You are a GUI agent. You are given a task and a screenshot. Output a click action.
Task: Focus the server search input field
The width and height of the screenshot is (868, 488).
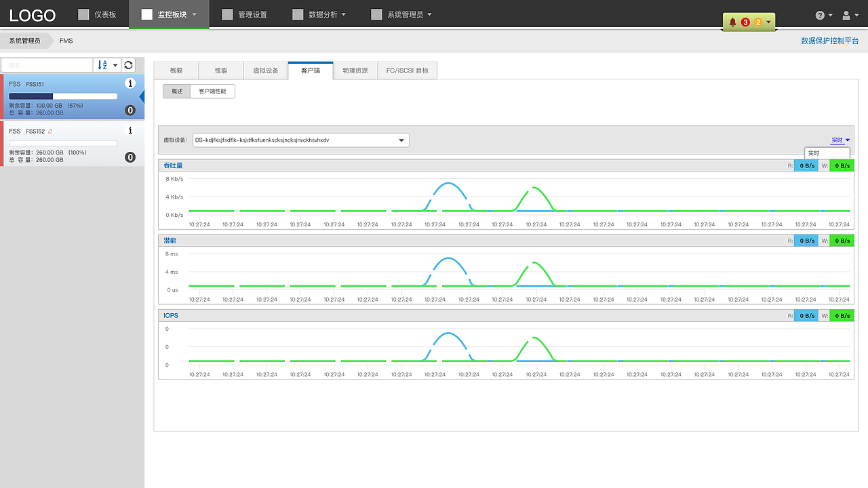click(x=47, y=65)
